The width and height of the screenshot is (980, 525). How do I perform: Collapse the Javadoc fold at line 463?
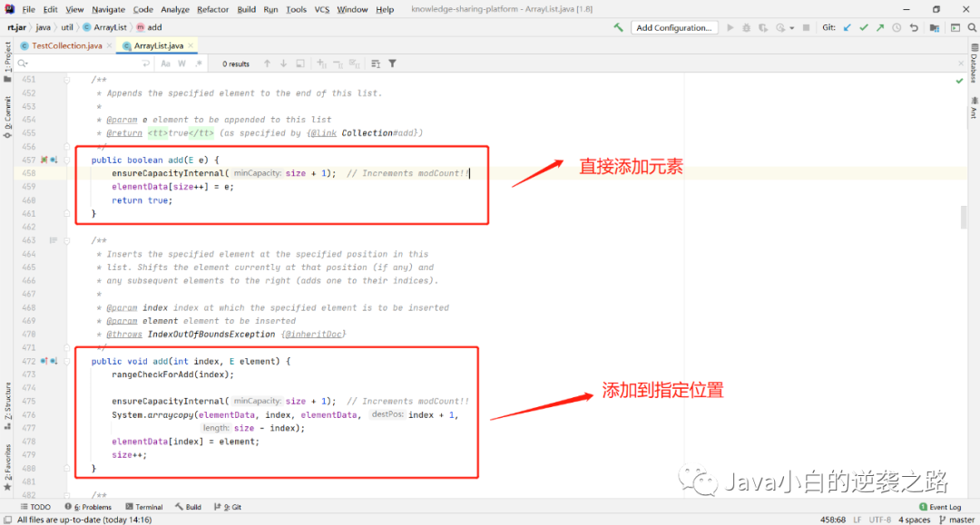click(66, 240)
